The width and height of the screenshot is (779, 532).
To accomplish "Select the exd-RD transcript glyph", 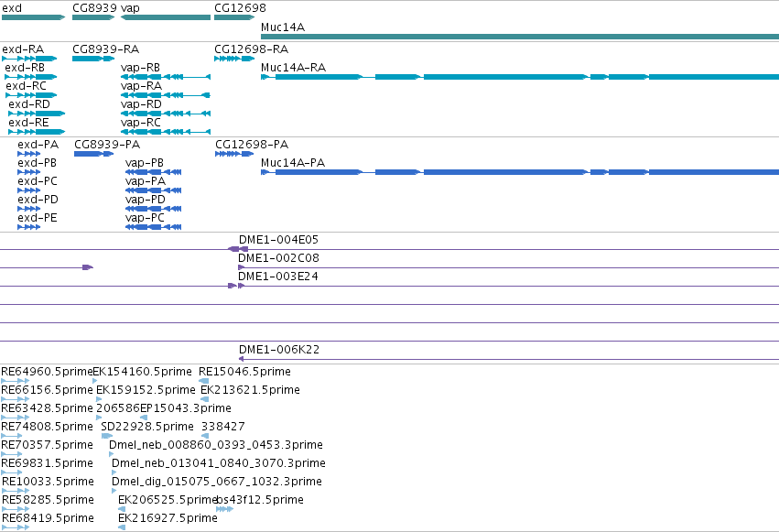I will click(37, 114).
